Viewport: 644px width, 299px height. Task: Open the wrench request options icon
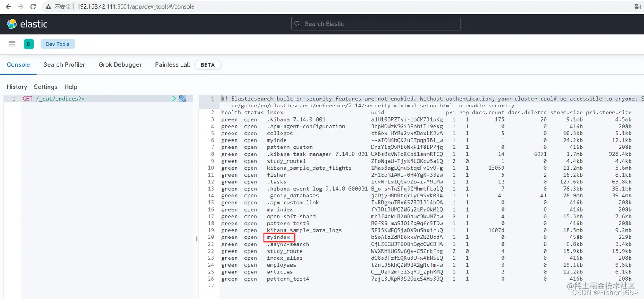(182, 99)
